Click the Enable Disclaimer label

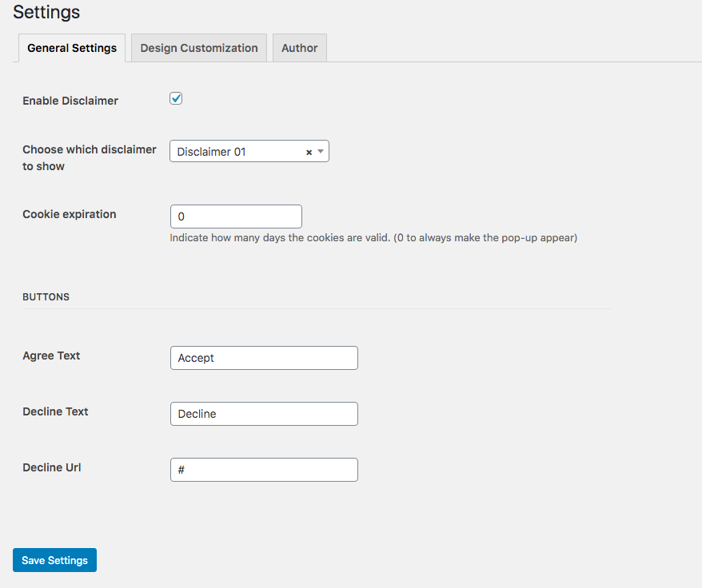click(70, 101)
